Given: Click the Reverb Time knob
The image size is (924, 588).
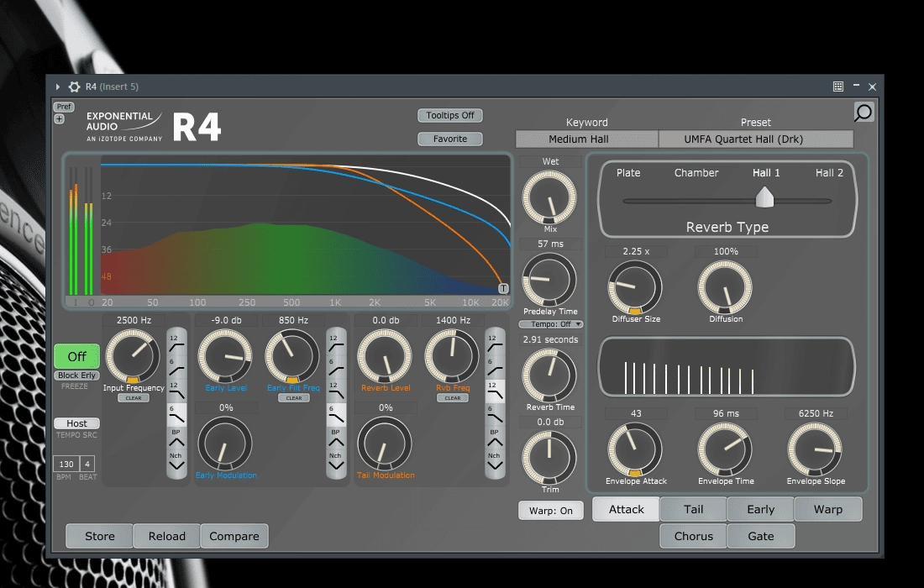Looking at the screenshot, I should pyautogui.click(x=549, y=375).
